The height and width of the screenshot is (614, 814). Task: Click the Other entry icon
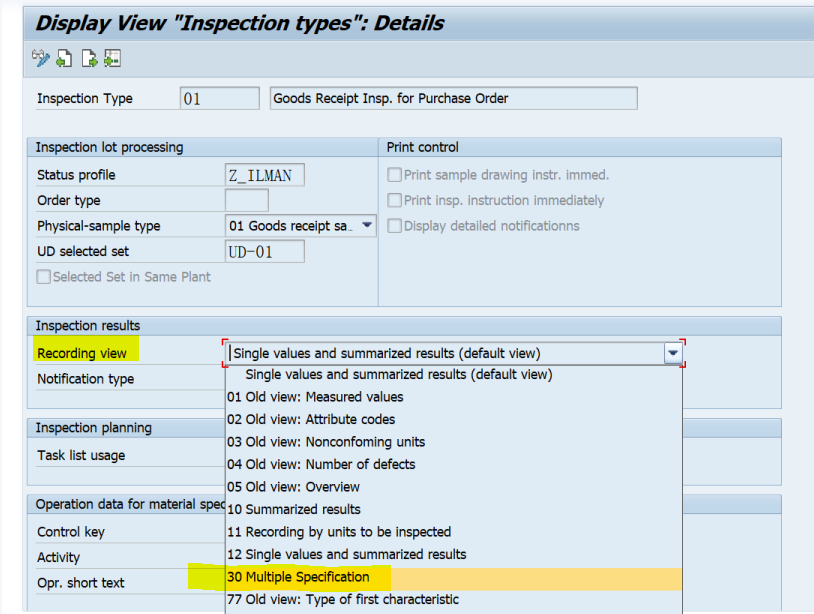[x=112, y=58]
